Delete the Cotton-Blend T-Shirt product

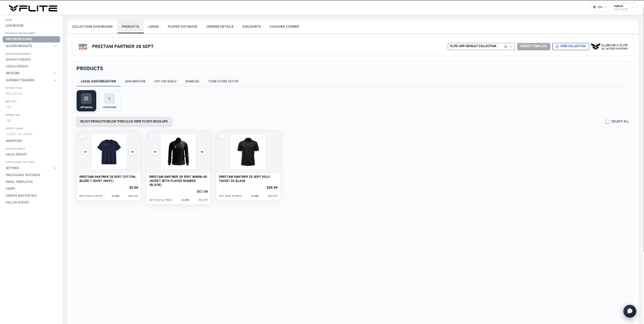pos(133,196)
